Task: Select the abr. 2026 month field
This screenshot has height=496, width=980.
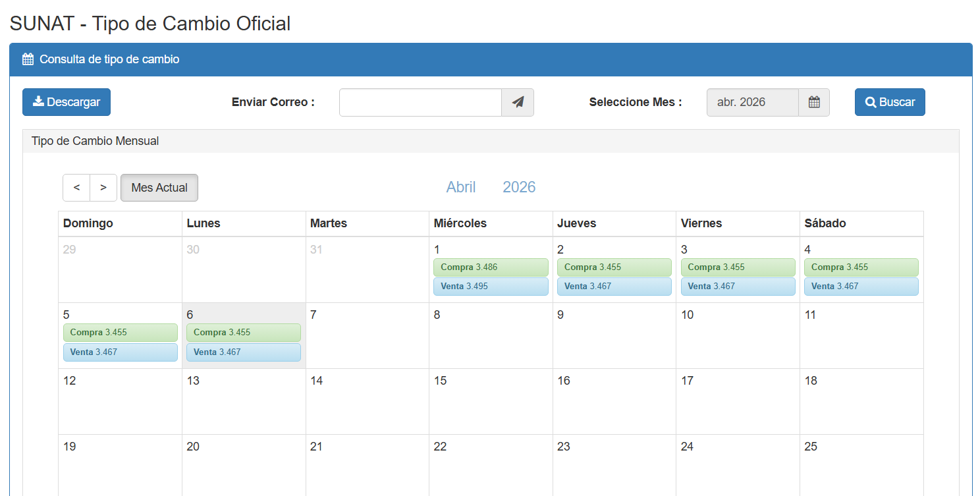Action: (x=752, y=102)
